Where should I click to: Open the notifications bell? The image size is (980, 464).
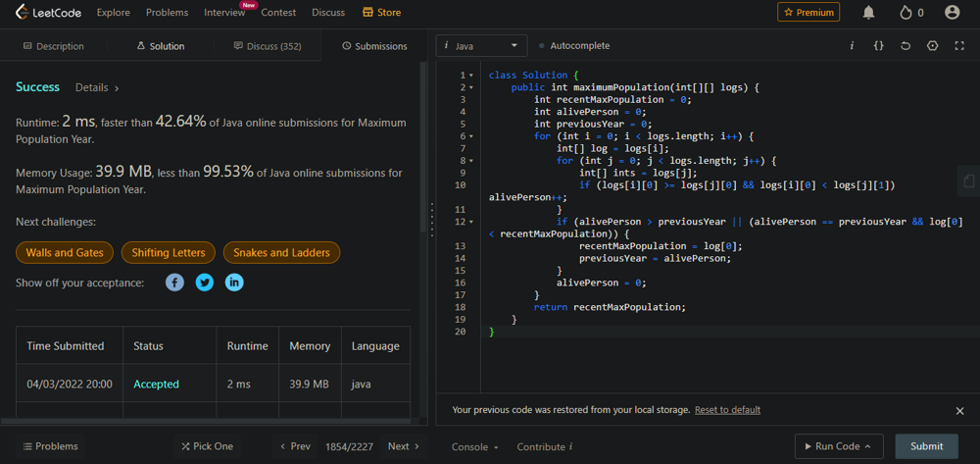[868, 12]
